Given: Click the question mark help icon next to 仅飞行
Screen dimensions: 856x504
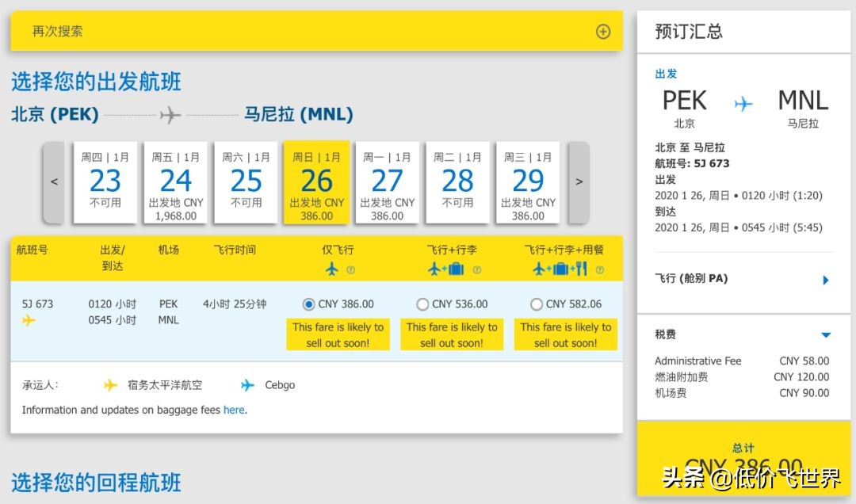Looking at the screenshot, I should coord(352,270).
